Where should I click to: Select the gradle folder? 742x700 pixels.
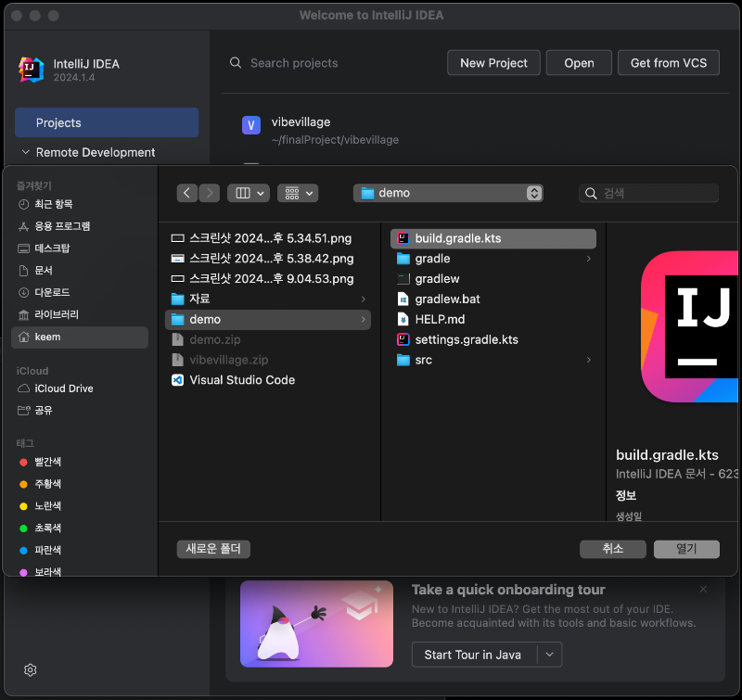click(x=493, y=259)
